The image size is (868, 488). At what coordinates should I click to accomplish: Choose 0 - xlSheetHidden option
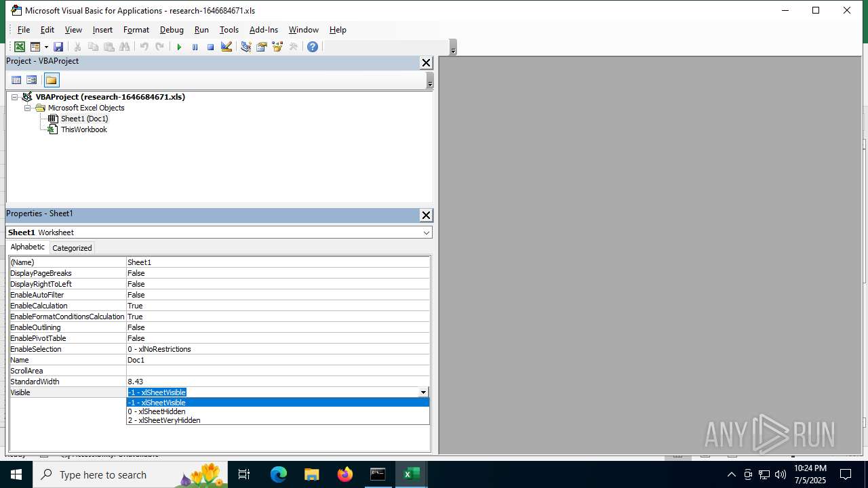(x=278, y=411)
